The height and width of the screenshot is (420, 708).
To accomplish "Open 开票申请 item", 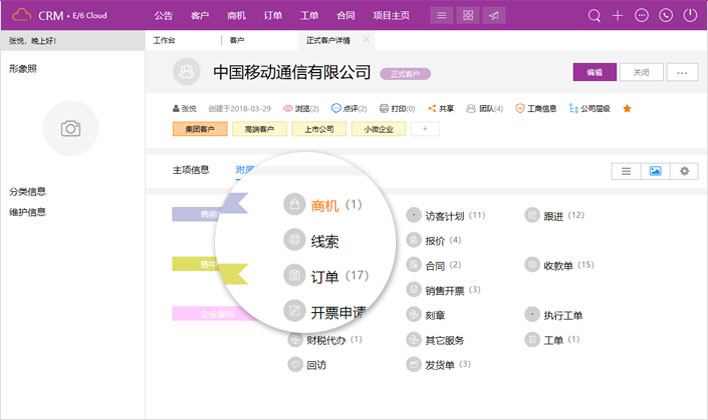I will coord(325,311).
